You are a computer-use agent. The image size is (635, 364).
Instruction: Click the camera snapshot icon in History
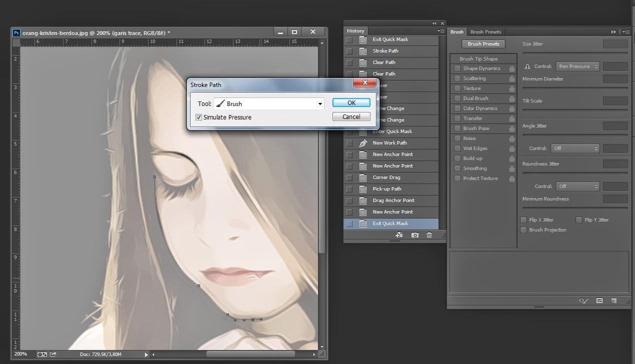tap(414, 235)
